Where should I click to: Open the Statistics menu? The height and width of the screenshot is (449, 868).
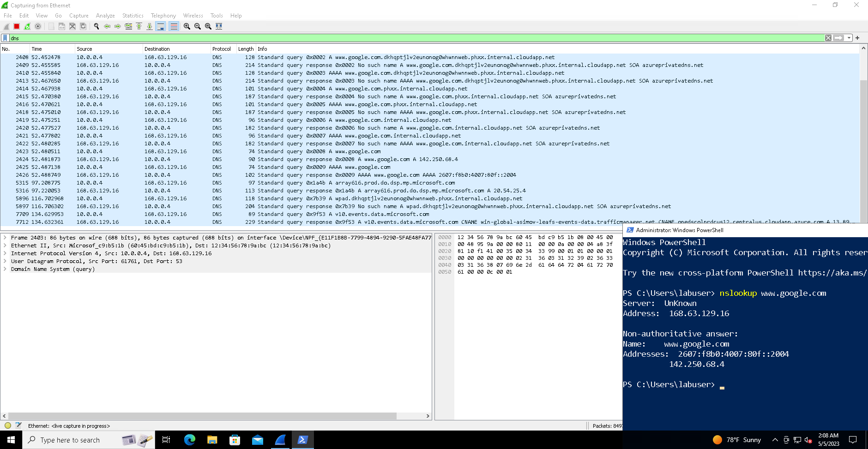pyautogui.click(x=133, y=15)
